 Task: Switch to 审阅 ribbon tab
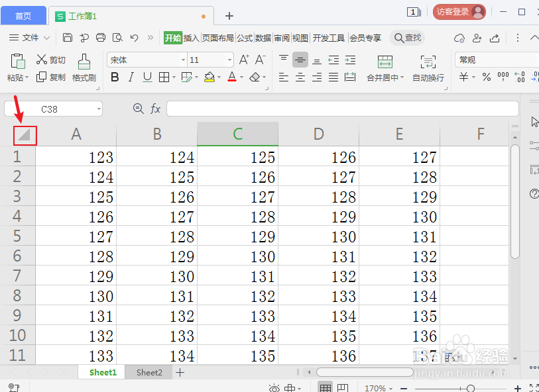click(x=282, y=38)
